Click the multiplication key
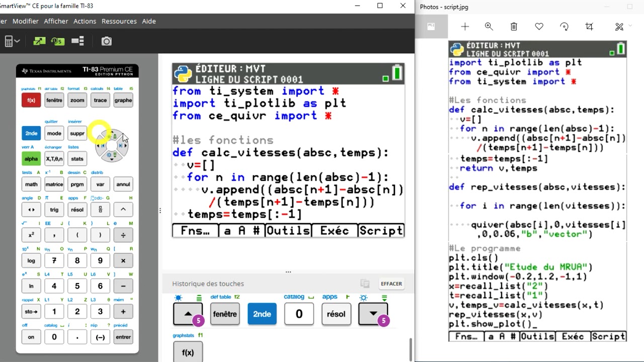The image size is (644, 362). point(123,260)
